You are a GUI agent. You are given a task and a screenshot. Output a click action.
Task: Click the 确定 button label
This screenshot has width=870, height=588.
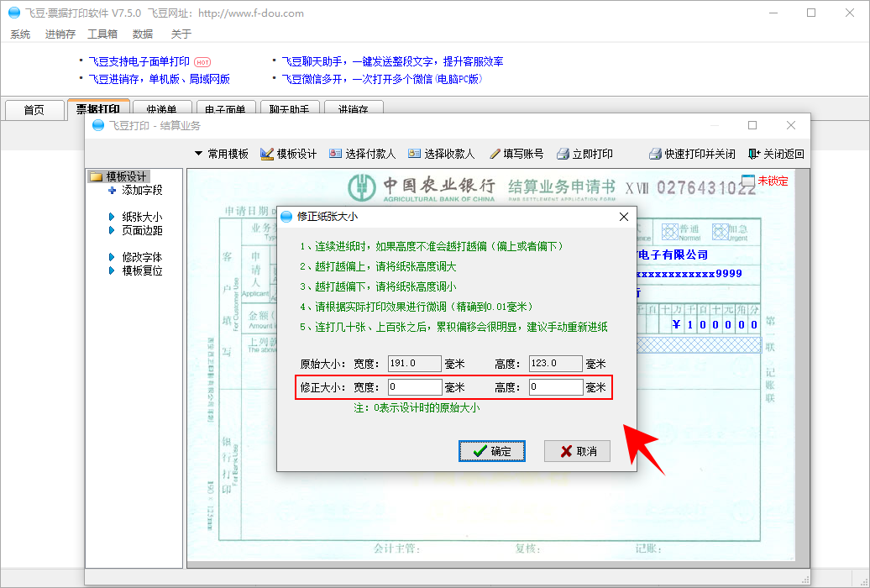click(x=501, y=451)
